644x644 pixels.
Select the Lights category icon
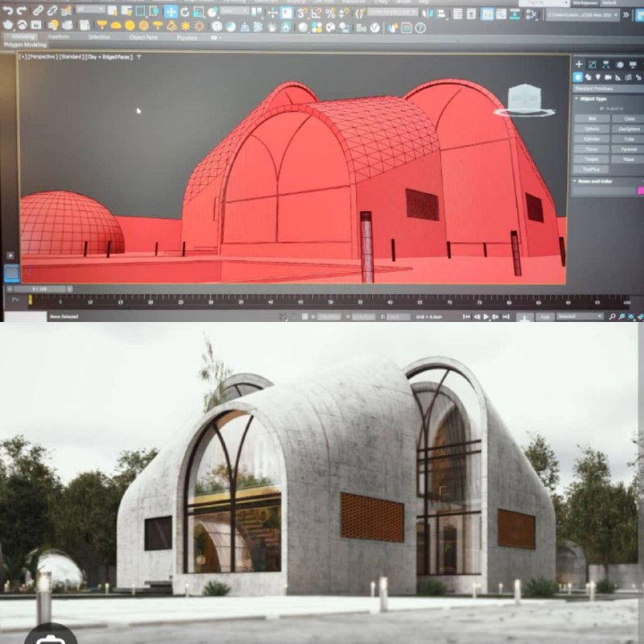click(598, 76)
